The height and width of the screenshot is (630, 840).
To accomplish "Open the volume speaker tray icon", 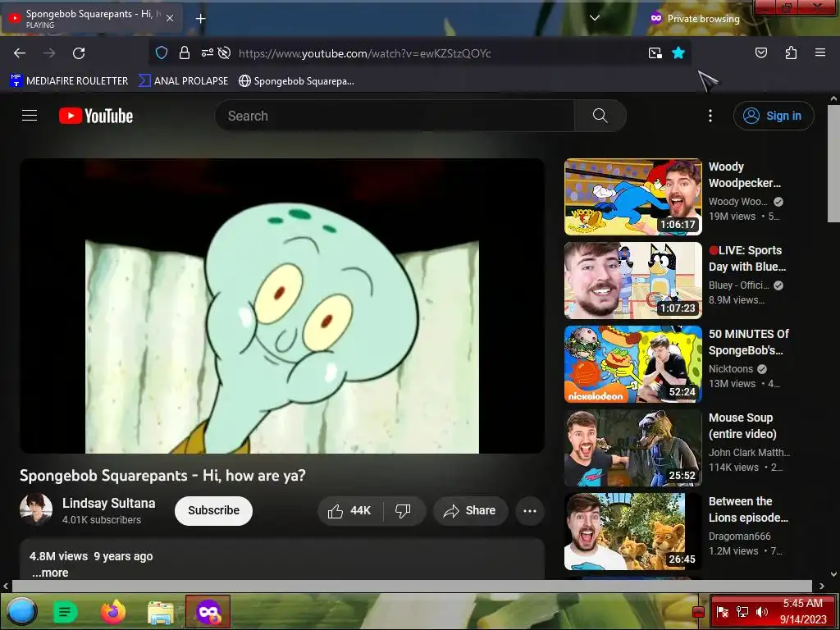I will point(762,611).
